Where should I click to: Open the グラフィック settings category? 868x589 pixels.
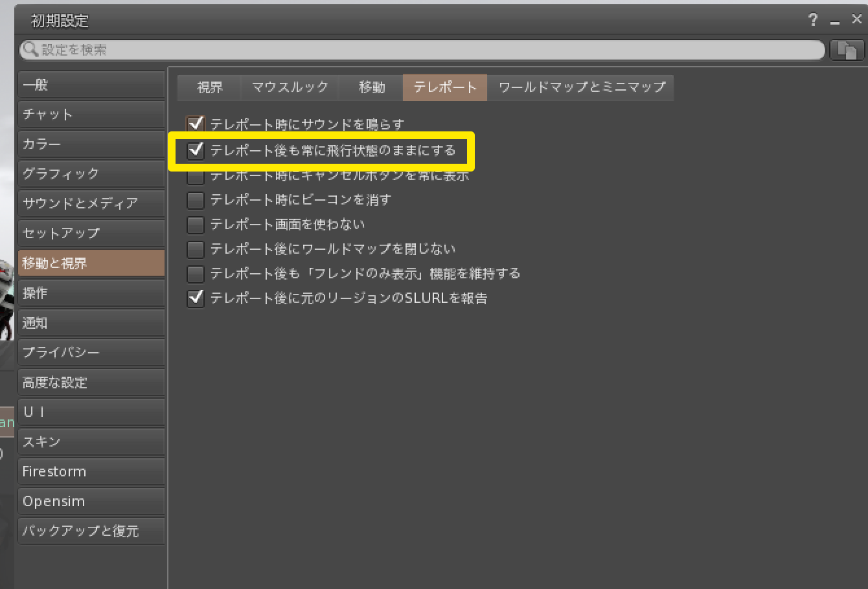(x=91, y=173)
